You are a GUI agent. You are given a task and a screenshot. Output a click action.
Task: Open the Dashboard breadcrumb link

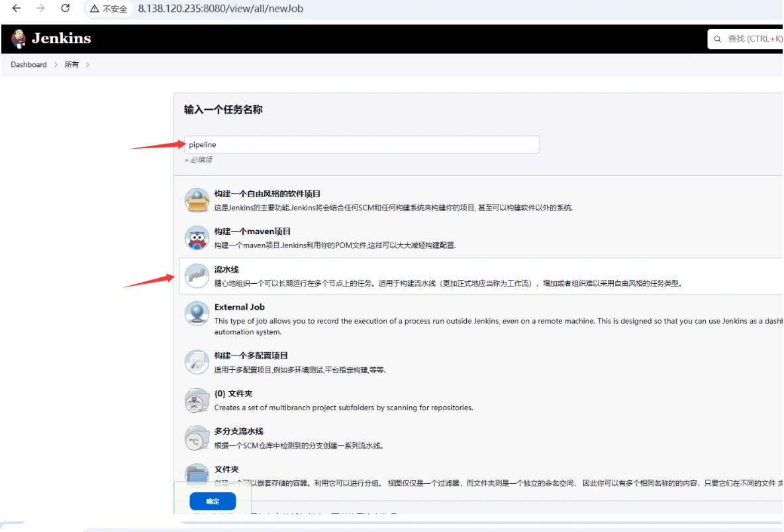(x=28, y=64)
